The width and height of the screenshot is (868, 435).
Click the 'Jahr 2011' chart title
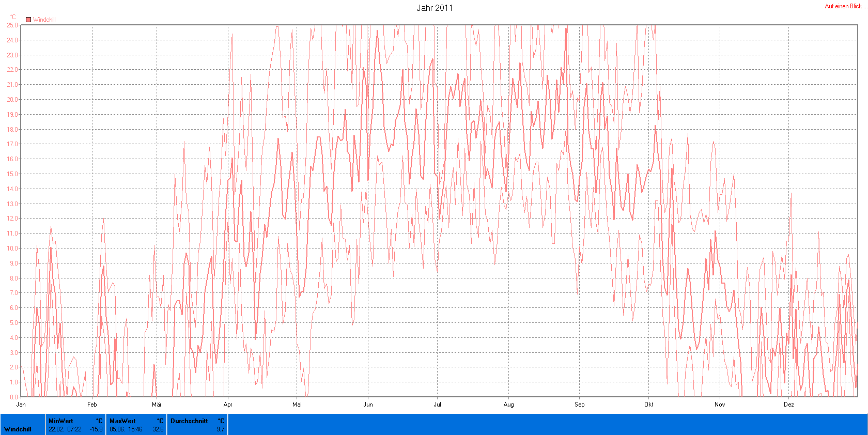coord(435,8)
